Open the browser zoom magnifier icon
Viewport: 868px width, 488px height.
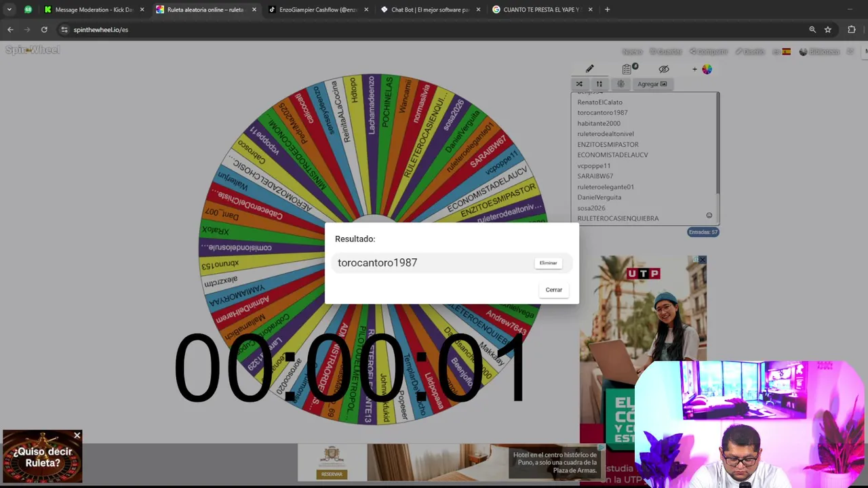point(812,30)
